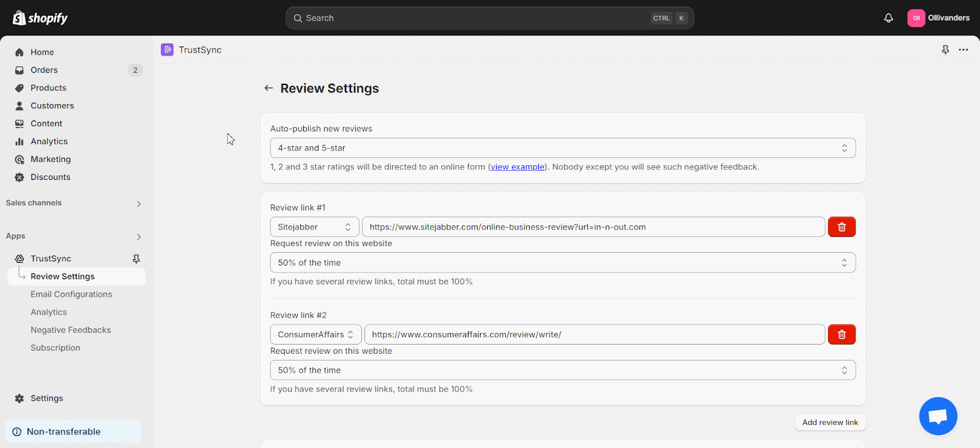
Task: Click the 'Auto-publish new reviews' label
Action: pos(321,129)
